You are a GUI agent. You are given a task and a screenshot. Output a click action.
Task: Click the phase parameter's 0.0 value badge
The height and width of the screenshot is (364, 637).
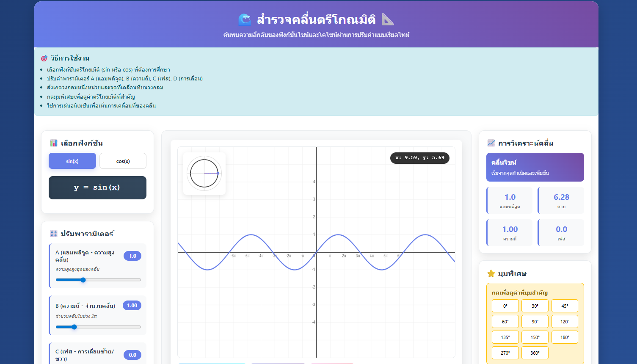132,355
